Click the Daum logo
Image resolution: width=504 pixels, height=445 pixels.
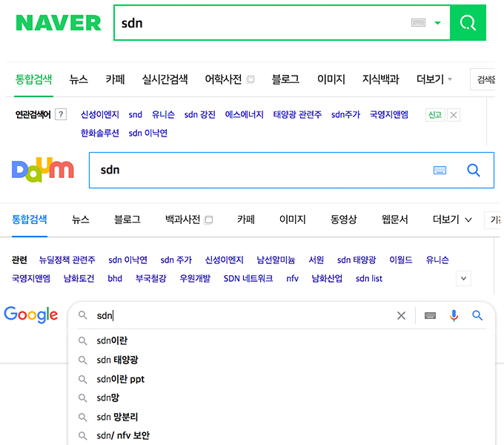click(x=43, y=170)
